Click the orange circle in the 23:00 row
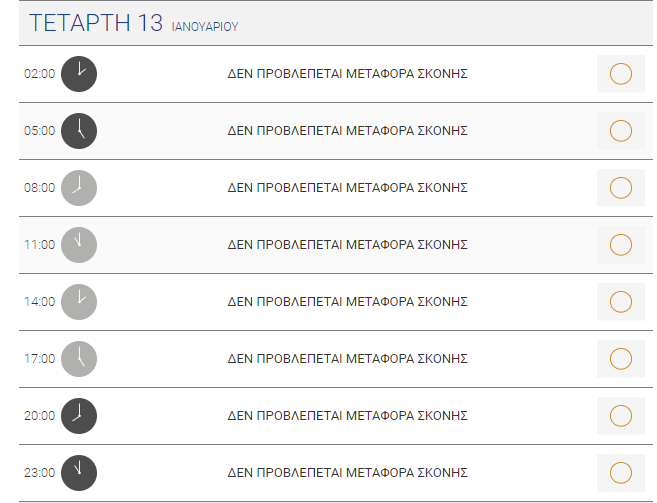657x503 pixels. coord(621,473)
